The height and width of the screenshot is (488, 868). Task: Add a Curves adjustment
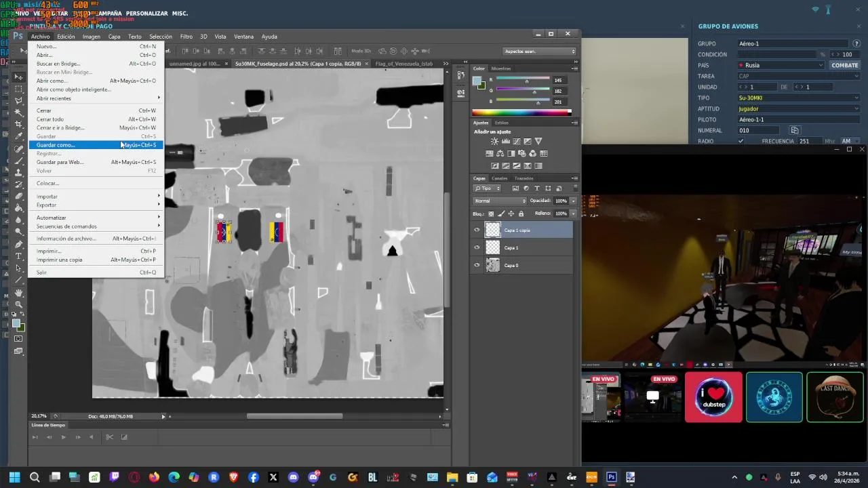[517, 141]
